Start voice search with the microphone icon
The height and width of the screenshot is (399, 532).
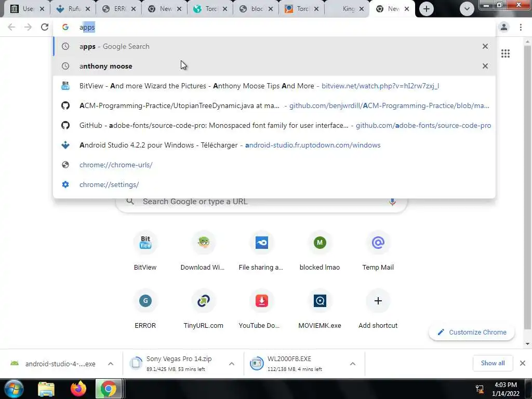(x=392, y=202)
